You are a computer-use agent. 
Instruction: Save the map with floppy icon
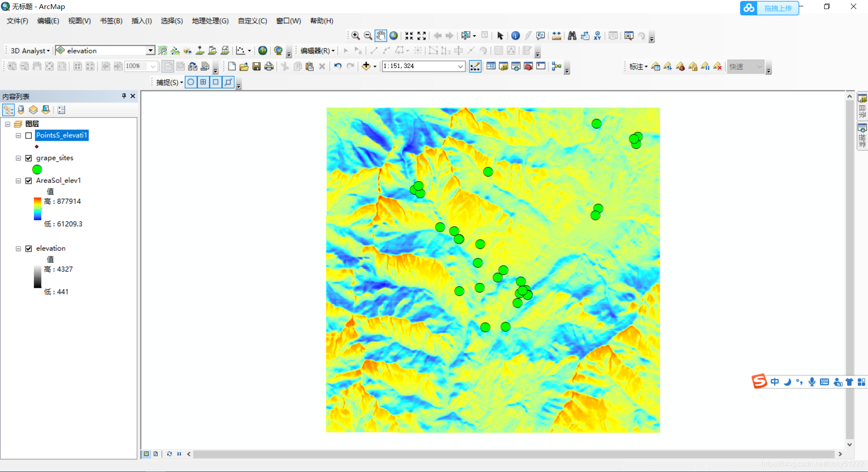click(x=256, y=66)
